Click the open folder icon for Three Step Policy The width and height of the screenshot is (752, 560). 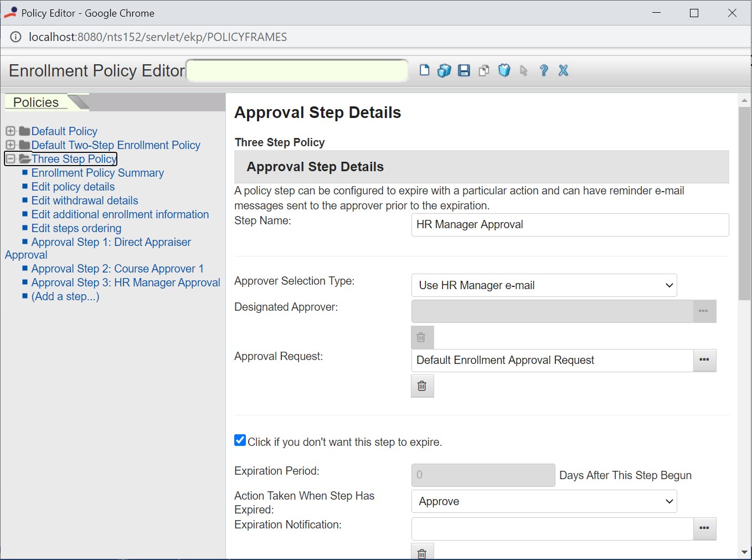(x=24, y=159)
